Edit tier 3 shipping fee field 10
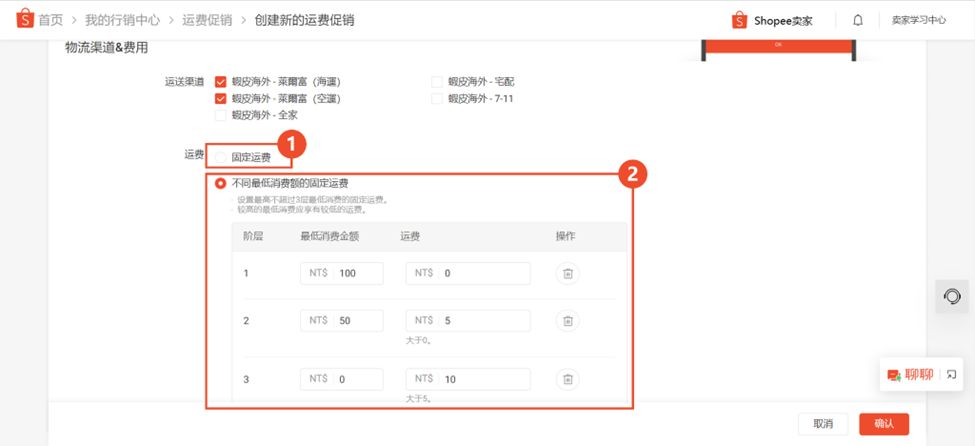975x446 pixels. (468, 379)
